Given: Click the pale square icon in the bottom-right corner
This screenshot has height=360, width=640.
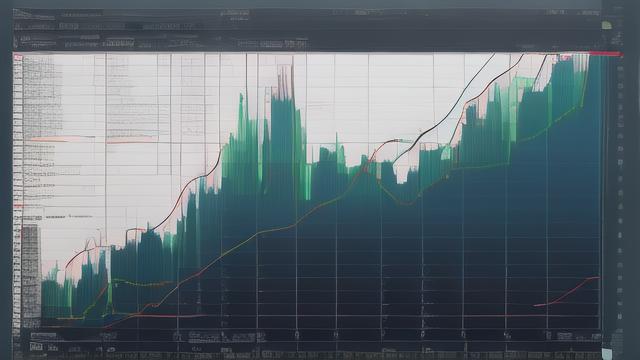Looking at the screenshot, I should pos(607,353).
